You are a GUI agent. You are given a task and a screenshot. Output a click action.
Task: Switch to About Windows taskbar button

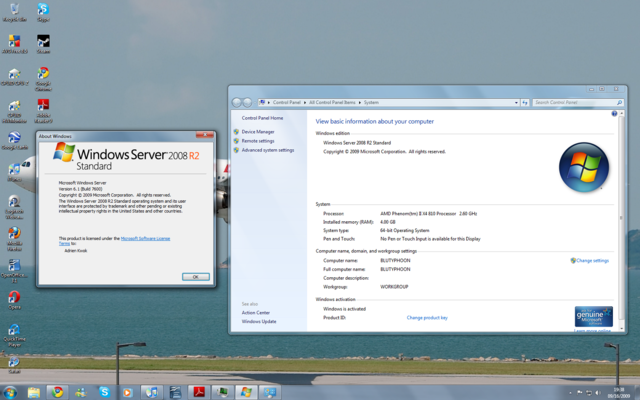[246, 392]
